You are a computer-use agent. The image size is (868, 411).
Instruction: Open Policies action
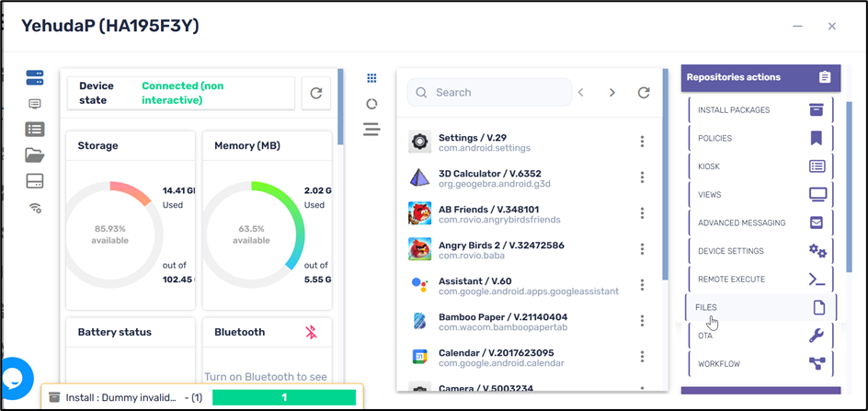[x=761, y=138]
